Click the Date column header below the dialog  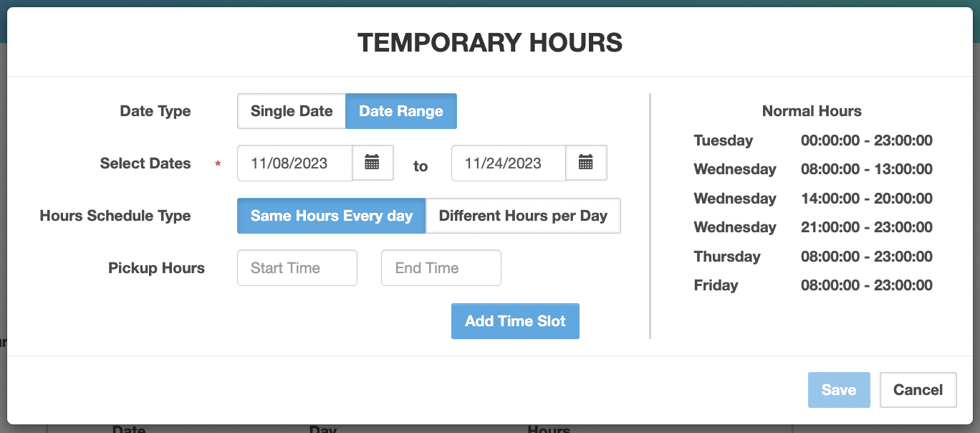[x=130, y=429]
